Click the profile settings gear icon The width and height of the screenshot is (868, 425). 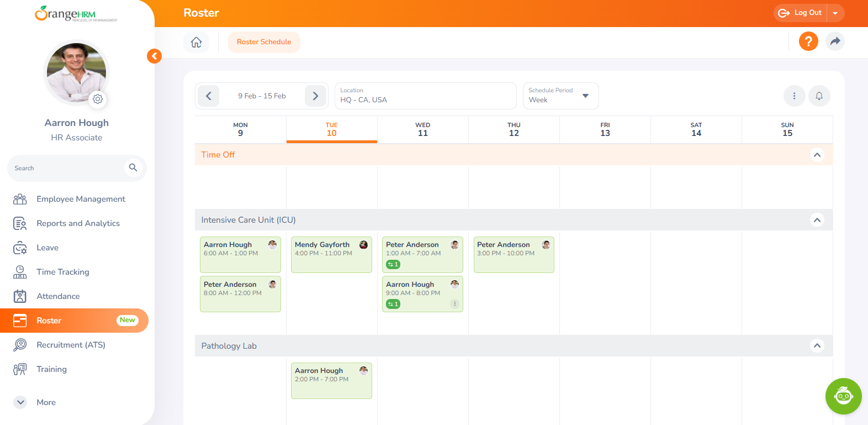(98, 99)
